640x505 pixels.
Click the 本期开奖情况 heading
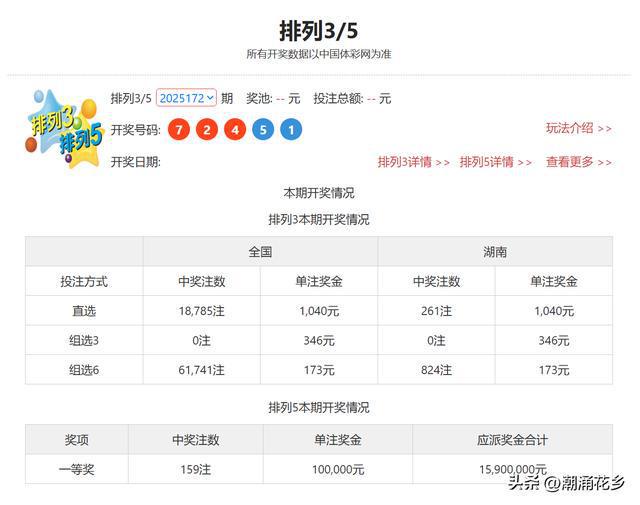[319, 193]
